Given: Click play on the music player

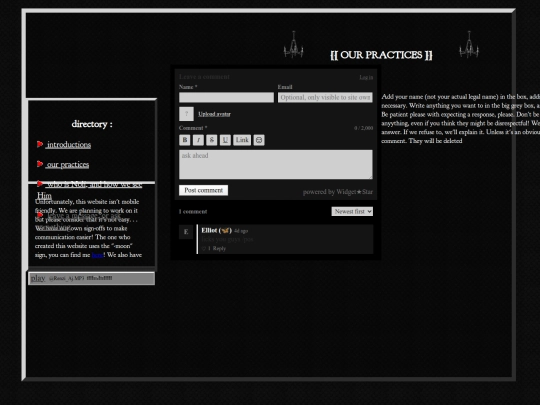Looking at the screenshot, I should [x=38, y=278].
